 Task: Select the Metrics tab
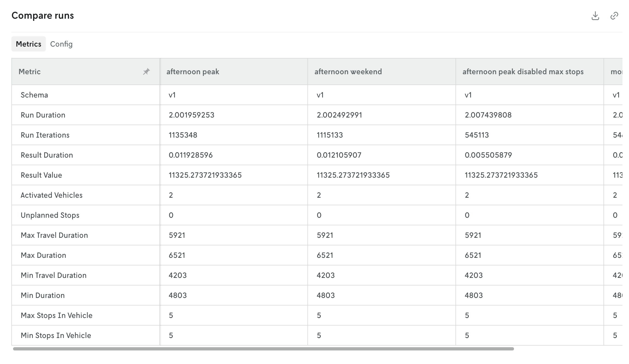pyautogui.click(x=28, y=44)
